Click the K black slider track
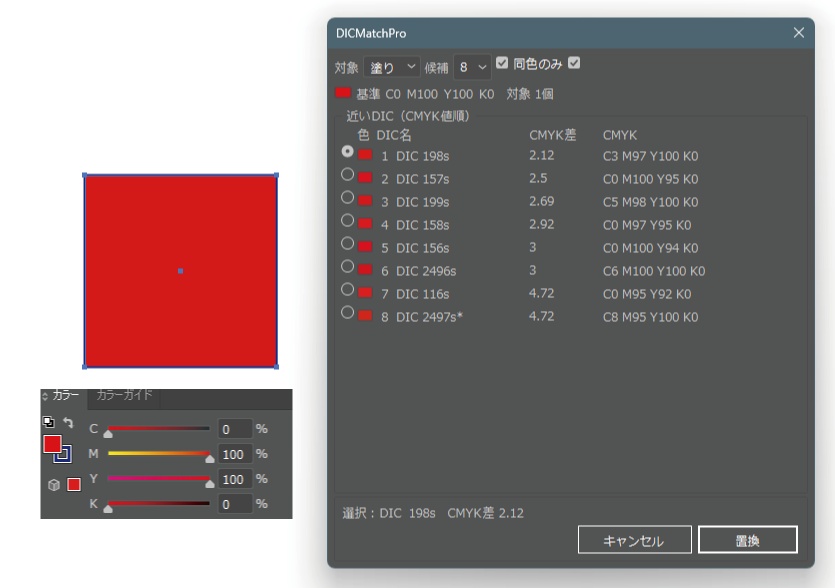The width and height of the screenshot is (835, 588). 159,503
